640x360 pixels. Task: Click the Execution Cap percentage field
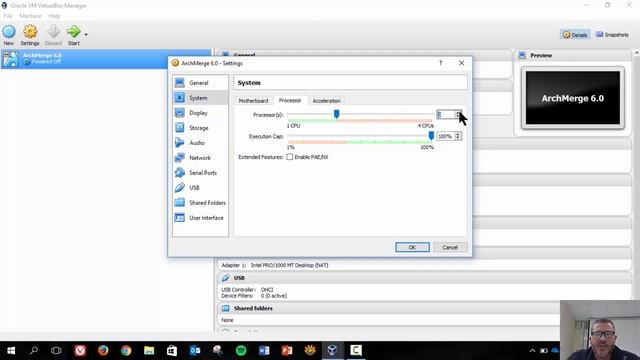(x=446, y=136)
